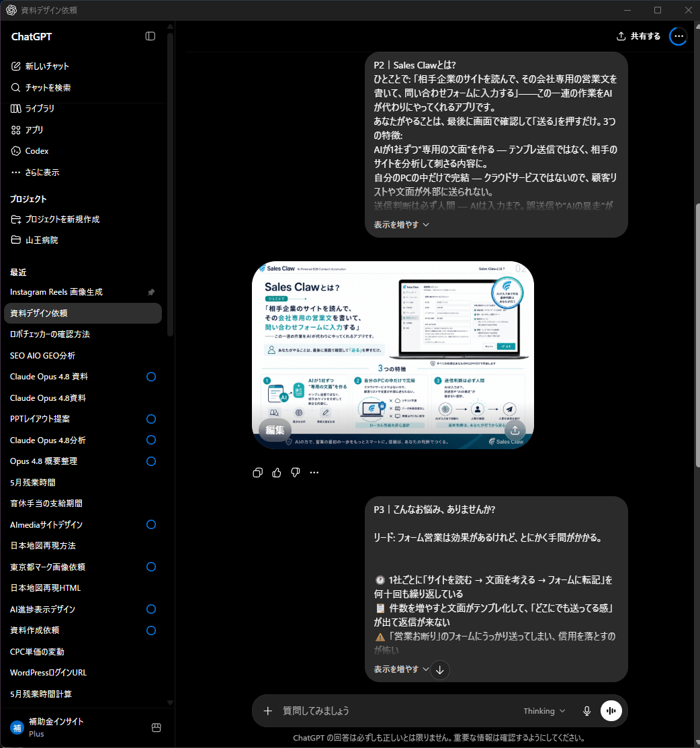Start voice mode with waveform button

click(611, 711)
